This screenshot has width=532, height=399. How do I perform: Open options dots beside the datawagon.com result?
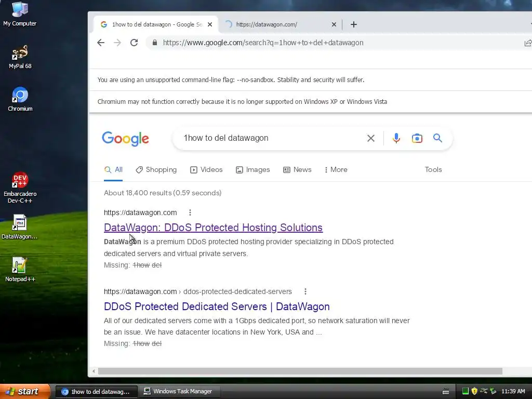[x=190, y=212]
